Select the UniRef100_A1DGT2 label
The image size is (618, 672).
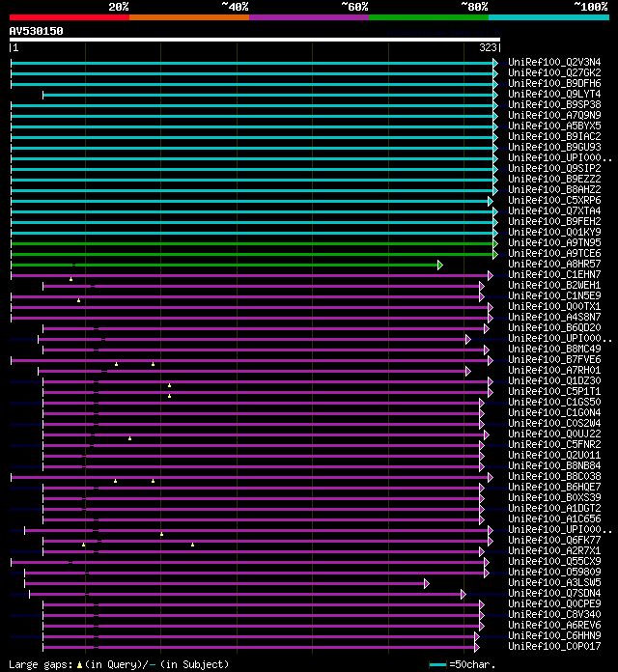point(554,508)
